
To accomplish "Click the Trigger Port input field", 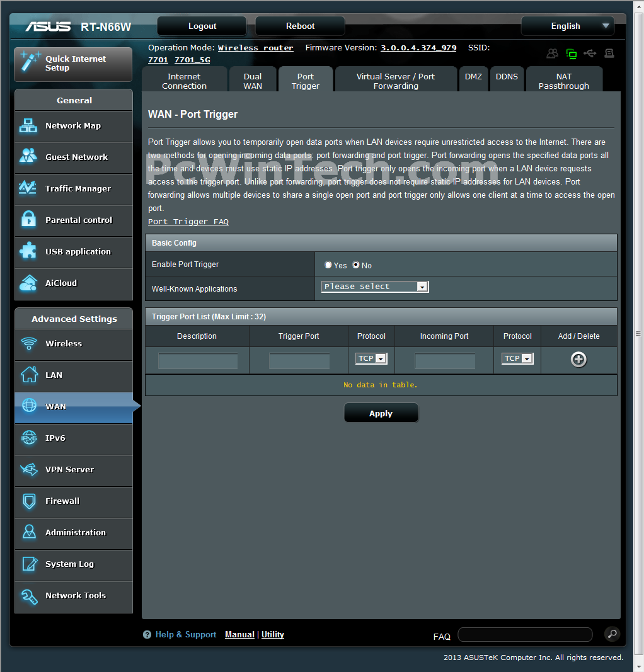I will point(299,360).
